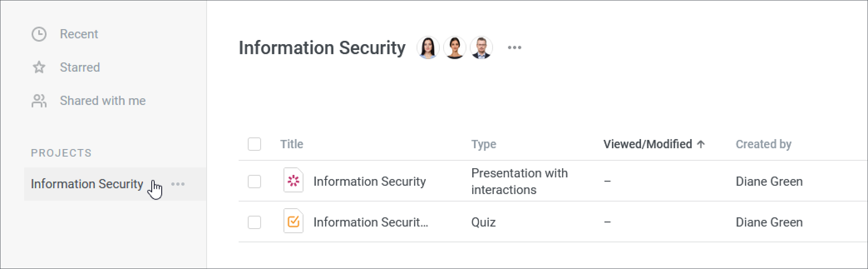
Task: Select Information Security project in sidebar
Action: [x=87, y=184]
